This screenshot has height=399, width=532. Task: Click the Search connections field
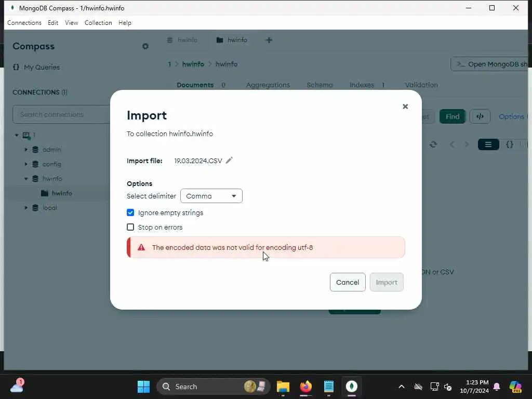click(62, 114)
